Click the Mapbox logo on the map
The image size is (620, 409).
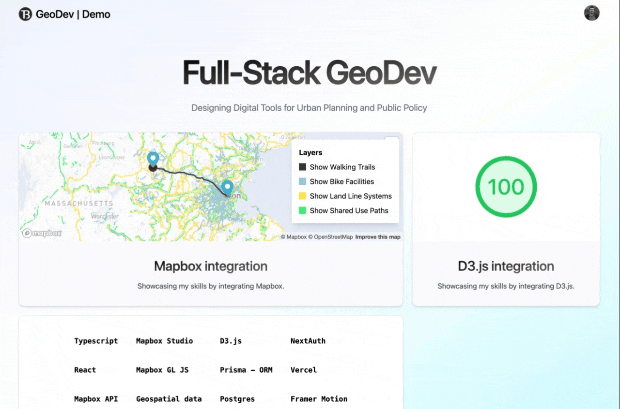point(42,233)
